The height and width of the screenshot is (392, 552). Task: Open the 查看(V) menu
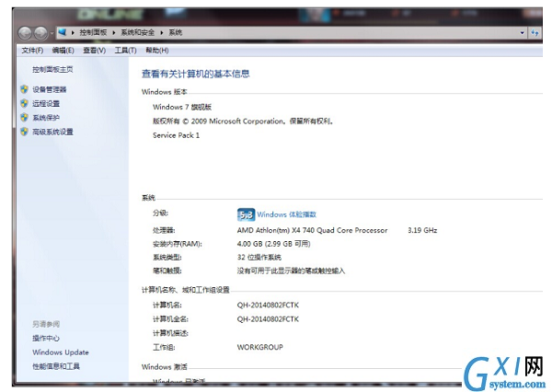[x=95, y=51]
